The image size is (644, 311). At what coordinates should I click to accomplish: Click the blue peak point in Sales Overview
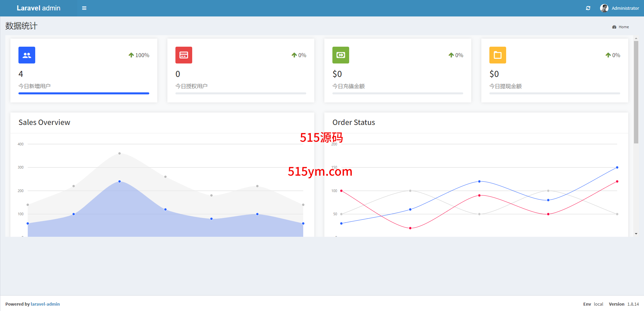119,181
